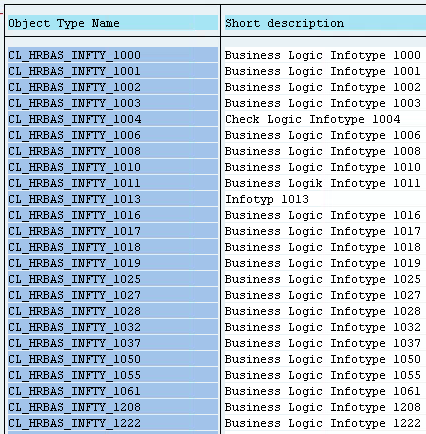
Task: Select row CL_HRBAS_INFTY_1001
Action: [x=113, y=71]
